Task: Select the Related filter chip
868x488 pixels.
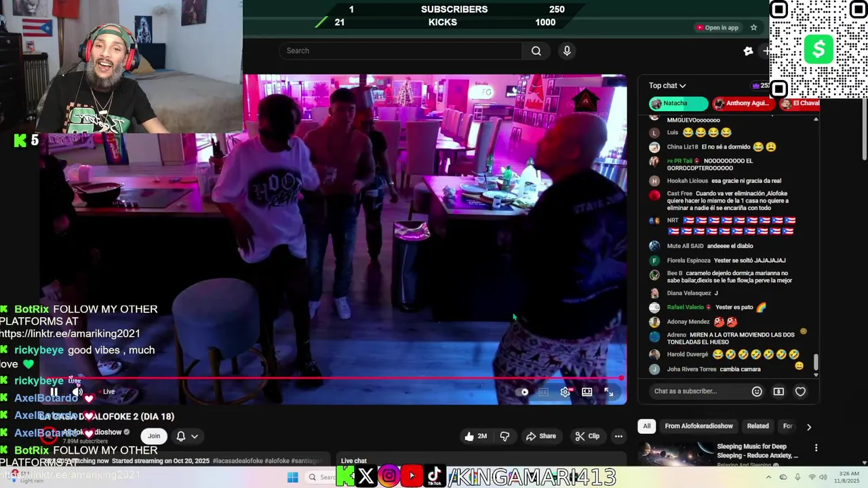Action: click(757, 426)
